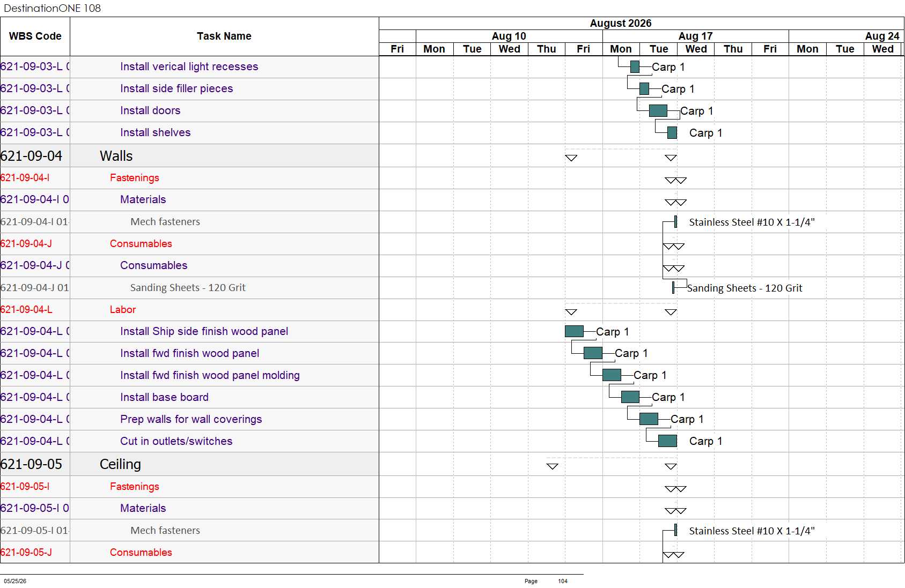Image resolution: width=905 pixels, height=588 pixels.
Task: Click the Install base board task bar
Action: click(x=630, y=397)
